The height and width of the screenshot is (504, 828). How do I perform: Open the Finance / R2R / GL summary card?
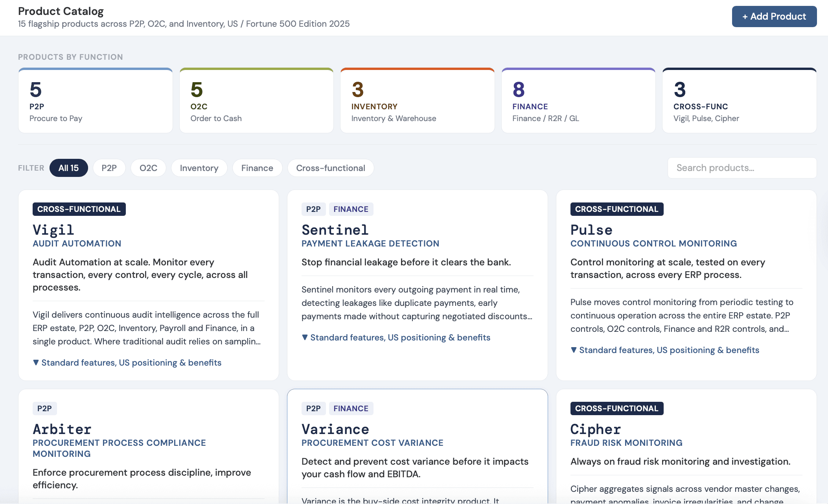click(578, 101)
